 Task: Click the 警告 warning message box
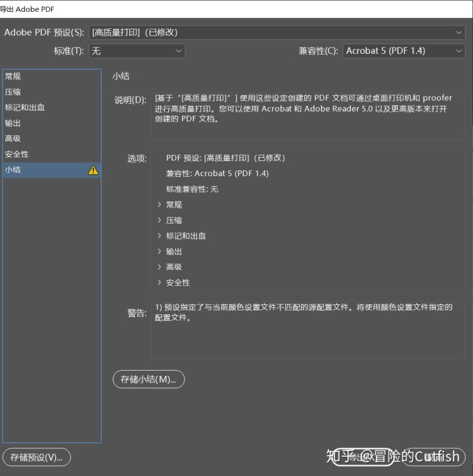(x=307, y=330)
